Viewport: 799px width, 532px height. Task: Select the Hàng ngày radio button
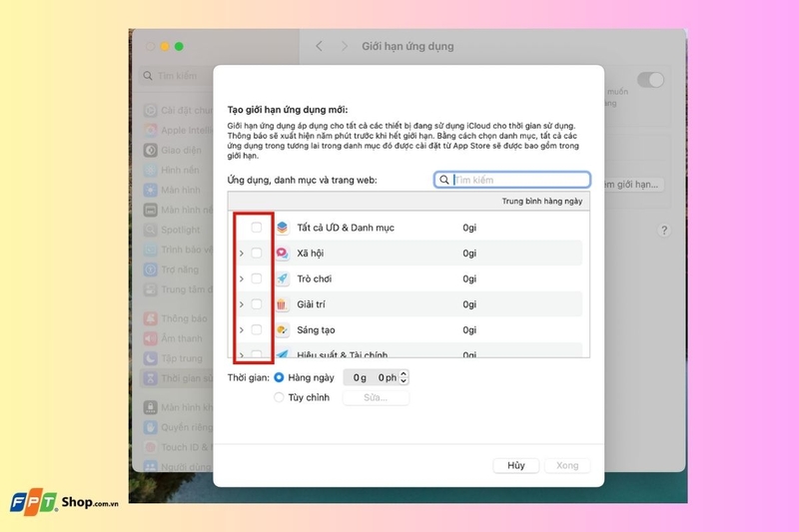pyautogui.click(x=279, y=377)
